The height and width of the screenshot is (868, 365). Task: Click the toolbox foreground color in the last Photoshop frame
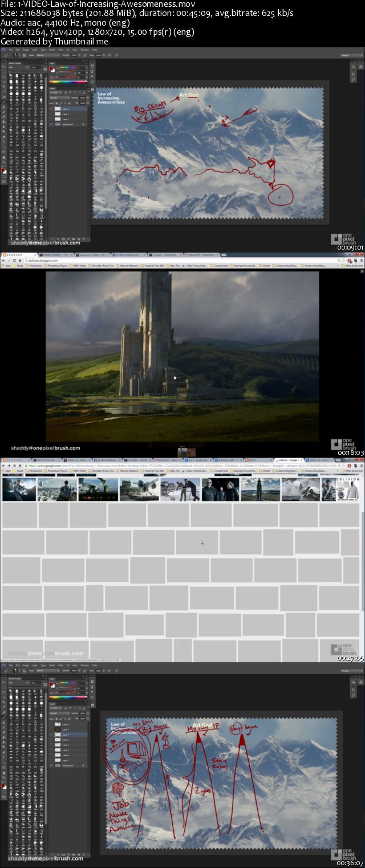click(3, 785)
